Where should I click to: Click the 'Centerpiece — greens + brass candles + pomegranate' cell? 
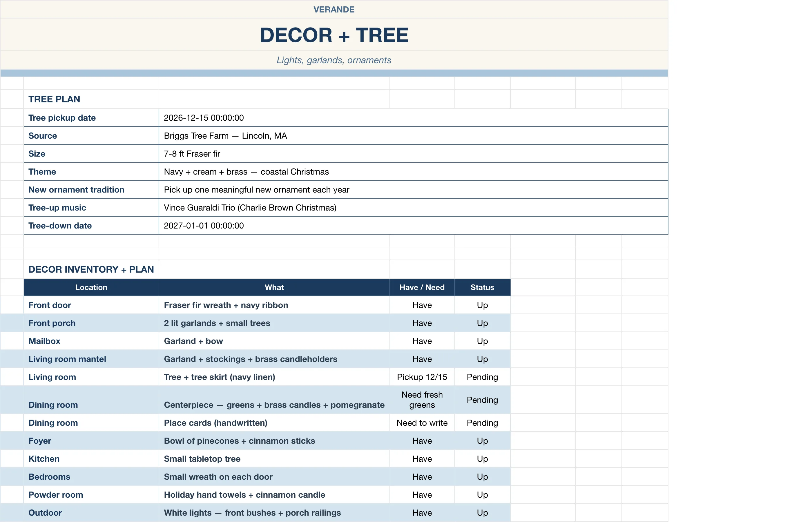coord(274,400)
